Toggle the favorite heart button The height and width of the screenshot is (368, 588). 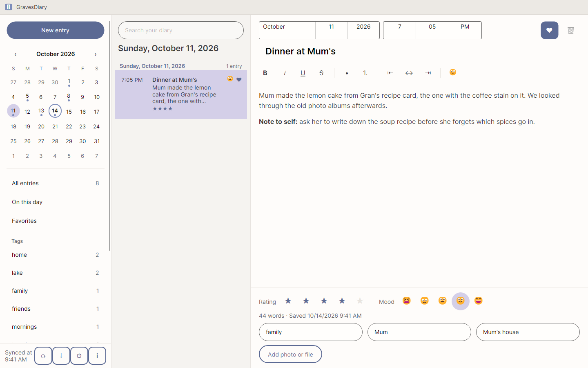pos(550,30)
